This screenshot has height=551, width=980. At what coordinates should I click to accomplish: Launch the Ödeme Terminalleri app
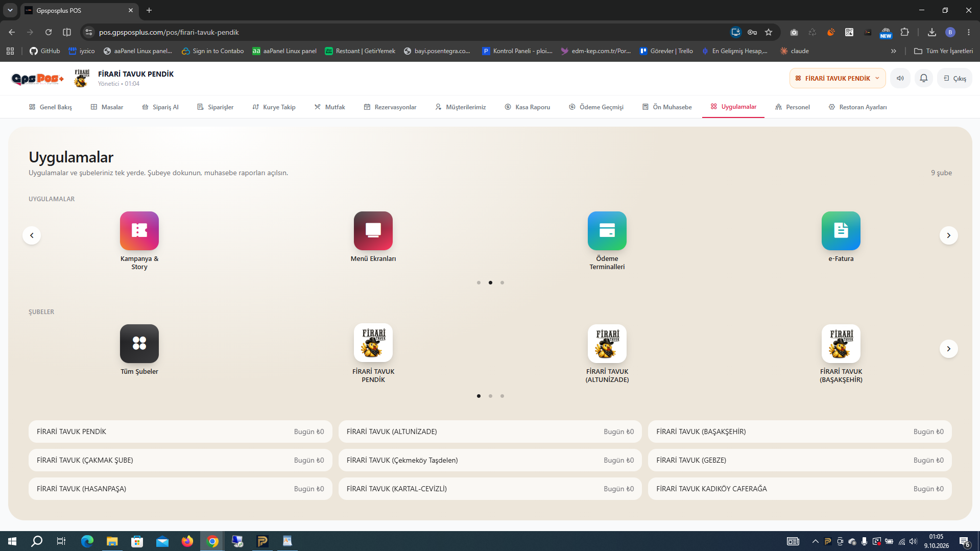tap(607, 231)
